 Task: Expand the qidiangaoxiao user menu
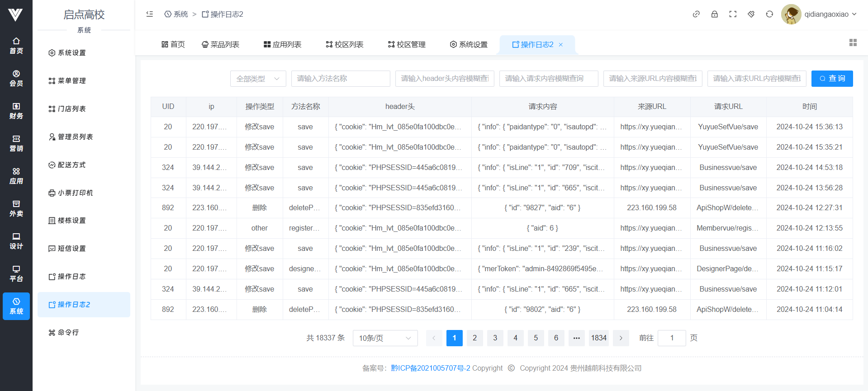[819, 14]
